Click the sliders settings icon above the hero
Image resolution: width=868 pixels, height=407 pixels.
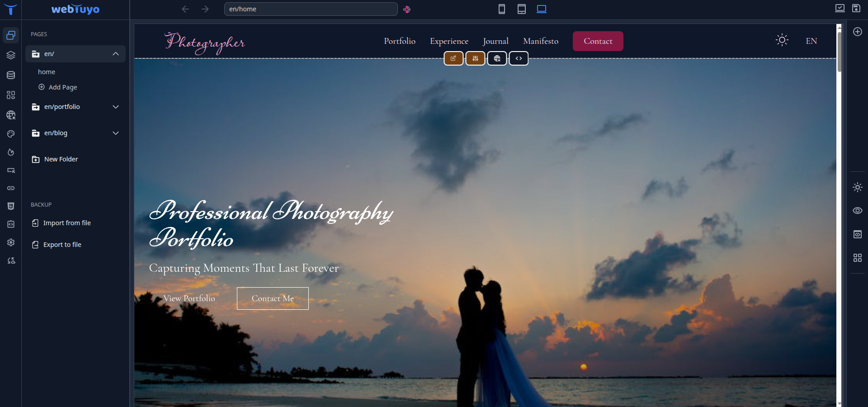pos(475,58)
